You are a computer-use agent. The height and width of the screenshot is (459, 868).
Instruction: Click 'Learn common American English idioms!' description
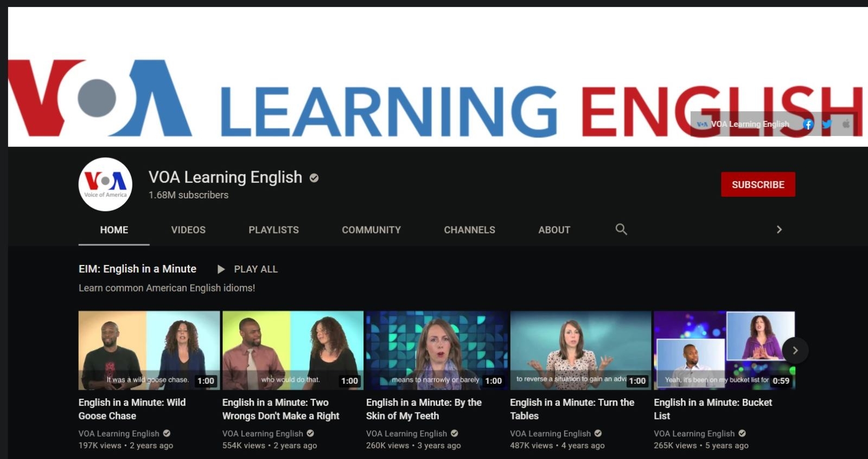coord(167,288)
